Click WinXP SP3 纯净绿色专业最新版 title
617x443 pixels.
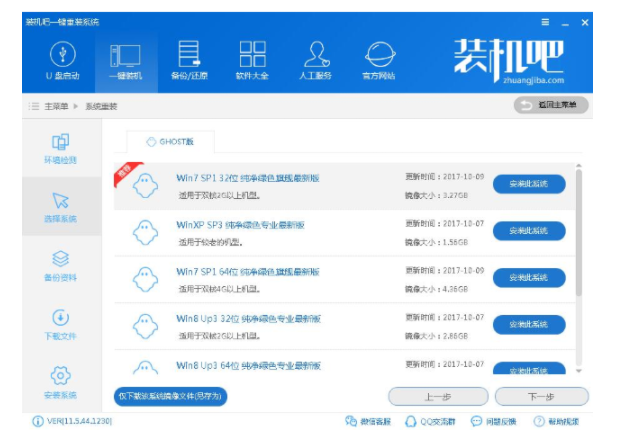click(x=240, y=225)
